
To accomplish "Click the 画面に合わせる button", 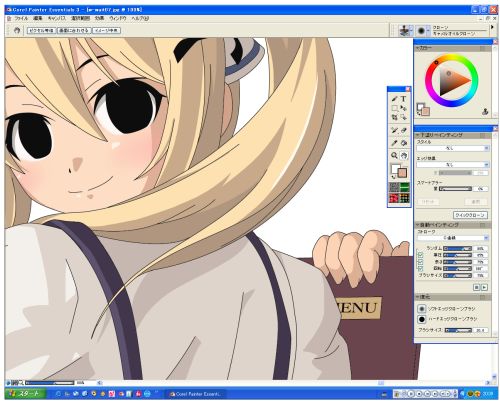I will point(74,30).
